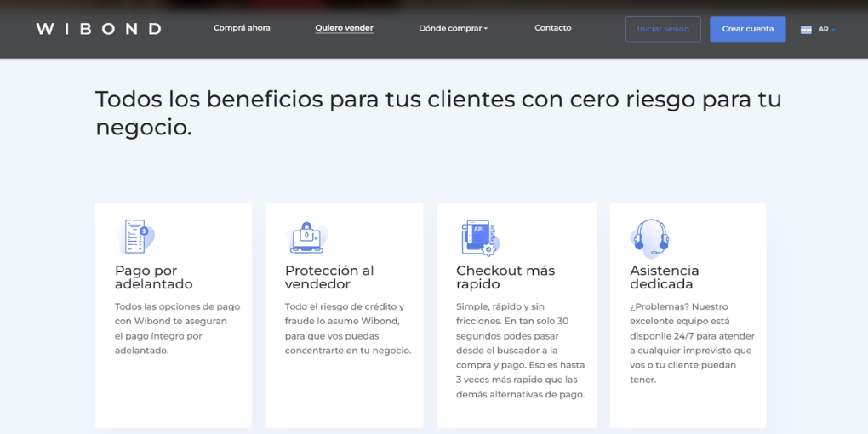Click the Protección al vendedor card title
Viewport: 868px width, 434px height.
(x=329, y=277)
